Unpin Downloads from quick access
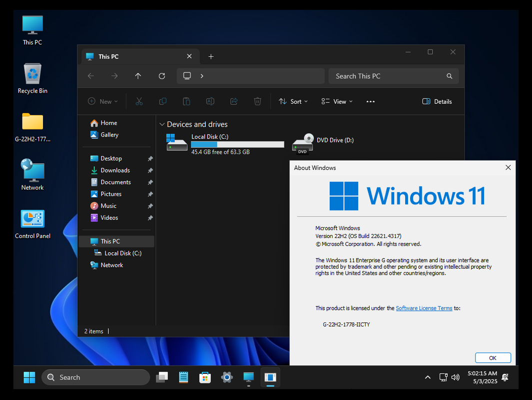This screenshot has width=532, height=400. [150, 170]
